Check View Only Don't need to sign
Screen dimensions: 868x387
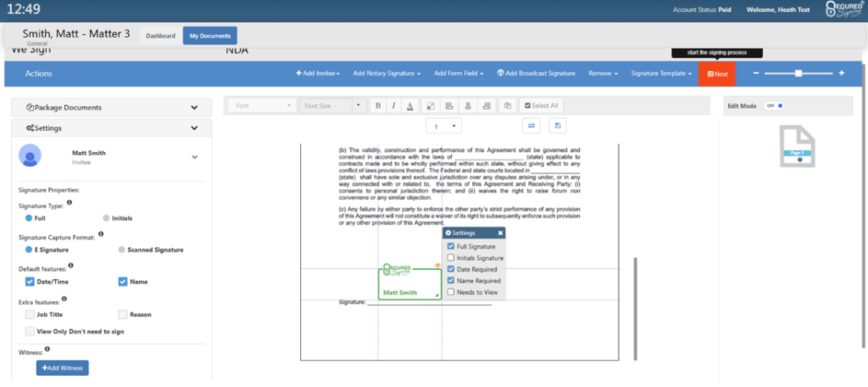click(x=30, y=332)
